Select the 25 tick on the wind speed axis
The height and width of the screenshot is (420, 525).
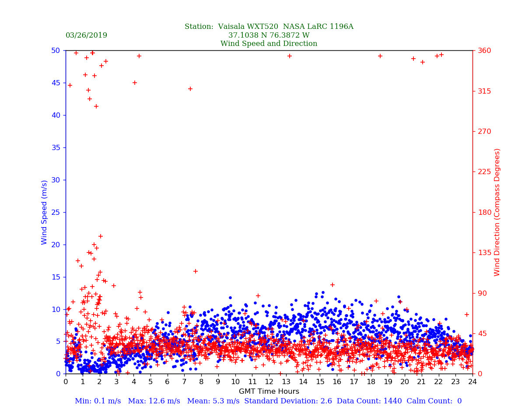pyautogui.click(x=56, y=212)
